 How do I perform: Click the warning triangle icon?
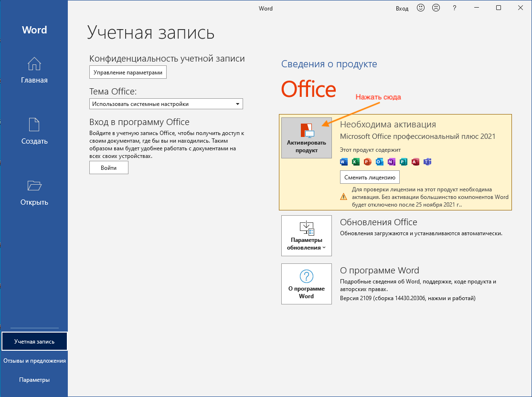point(344,197)
